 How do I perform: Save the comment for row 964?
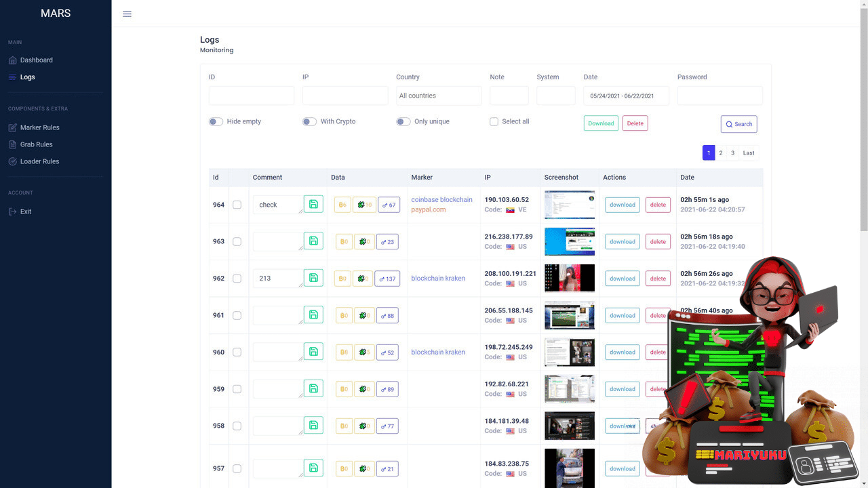point(313,204)
